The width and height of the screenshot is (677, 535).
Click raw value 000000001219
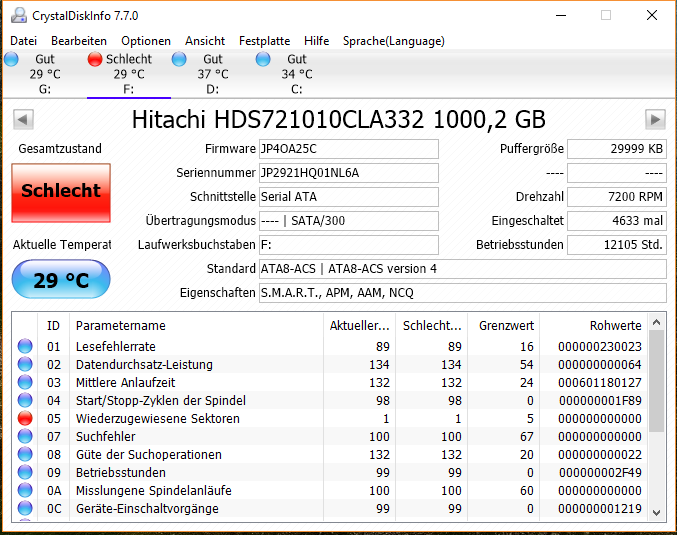(600, 508)
